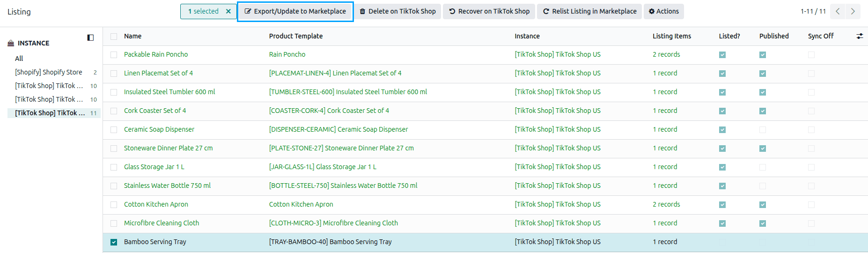The height and width of the screenshot is (253, 868).
Task: Sort by the Name column header
Action: click(x=132, y=36)
